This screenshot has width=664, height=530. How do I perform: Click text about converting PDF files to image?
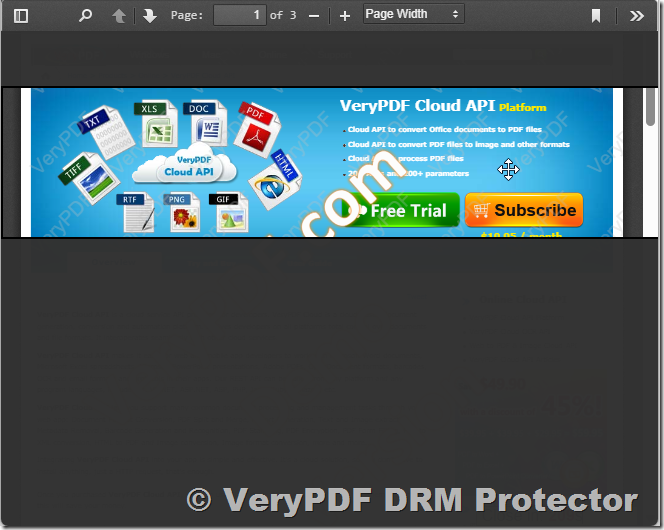coord(459,144)
